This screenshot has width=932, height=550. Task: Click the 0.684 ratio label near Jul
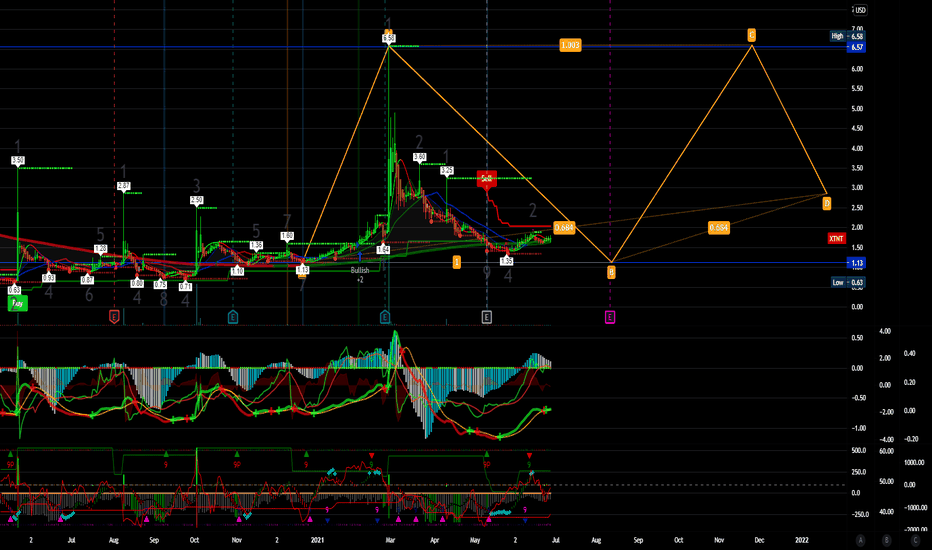564,227
